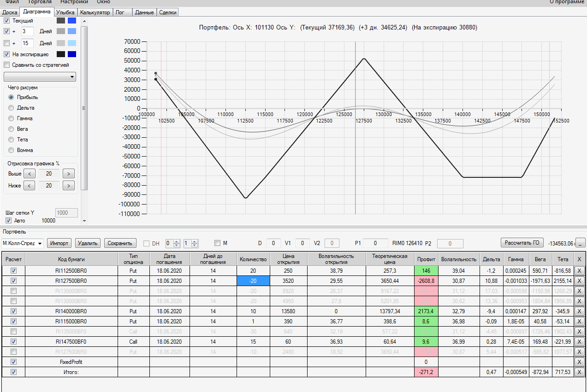Open the М.Колл-Спред portfolio dropdown
The width and height of the screenshot is (587, 392).
[22, 243]
